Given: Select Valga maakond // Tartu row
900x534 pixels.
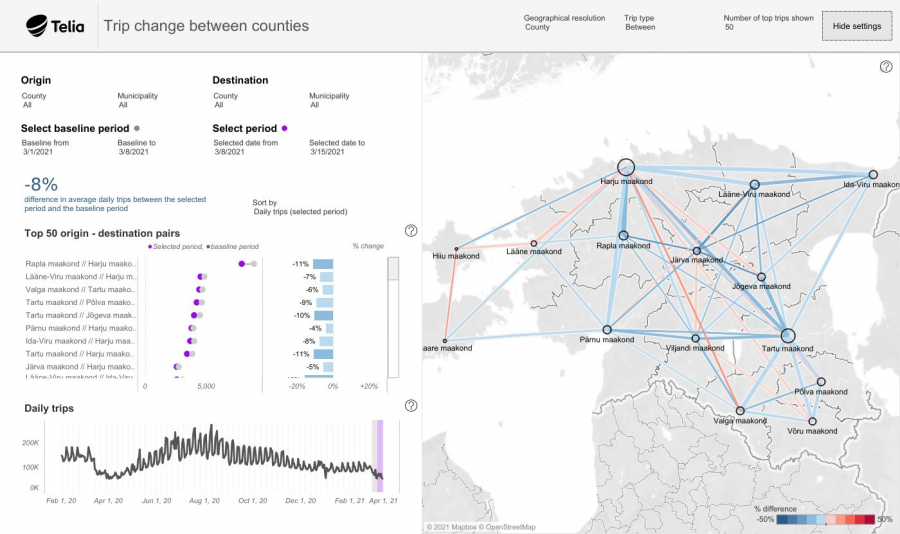Looking at the screenshot, I should point(81,290).
